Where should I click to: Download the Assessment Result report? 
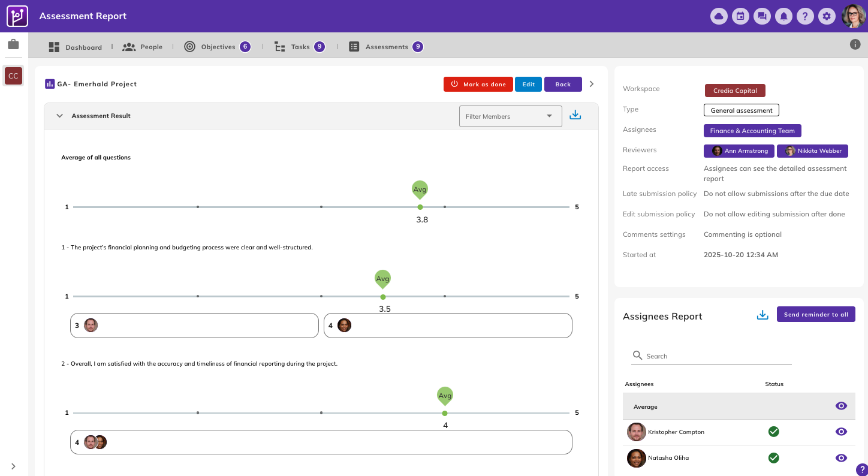tap(575, 115)
